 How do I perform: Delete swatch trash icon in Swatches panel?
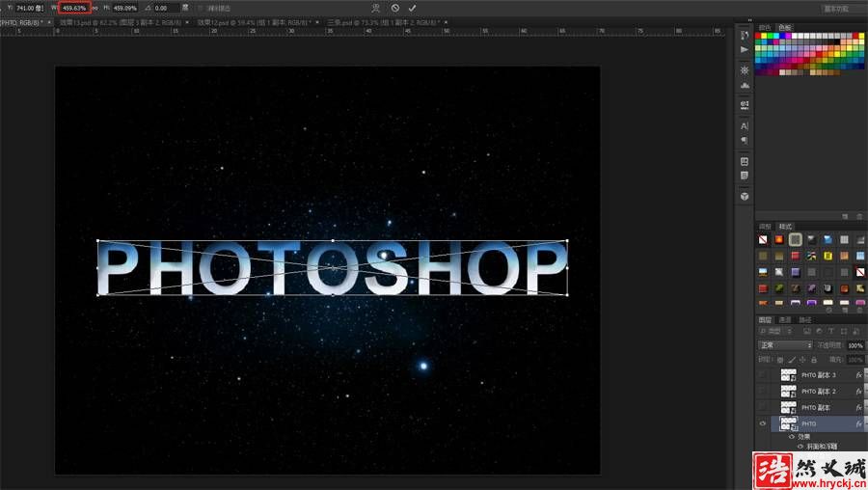[859, 216]
